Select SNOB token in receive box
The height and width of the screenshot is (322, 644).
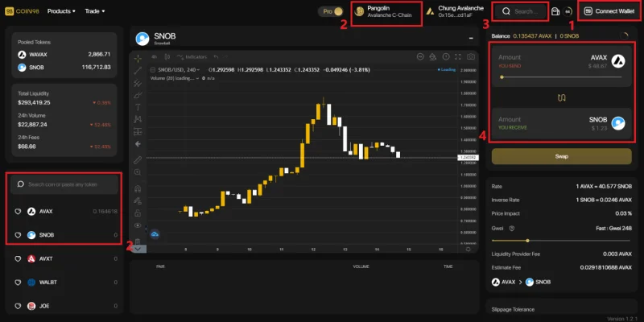point(608,123)
